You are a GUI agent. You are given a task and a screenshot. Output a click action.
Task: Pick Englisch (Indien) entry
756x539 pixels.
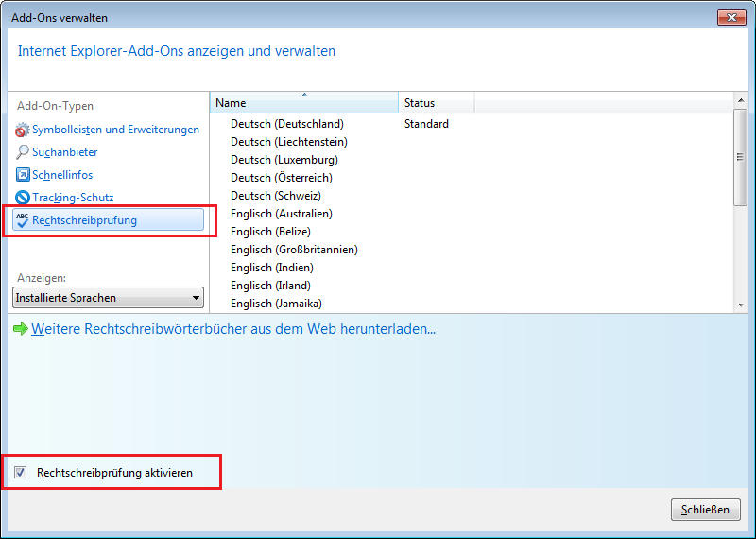pos(272,268)
